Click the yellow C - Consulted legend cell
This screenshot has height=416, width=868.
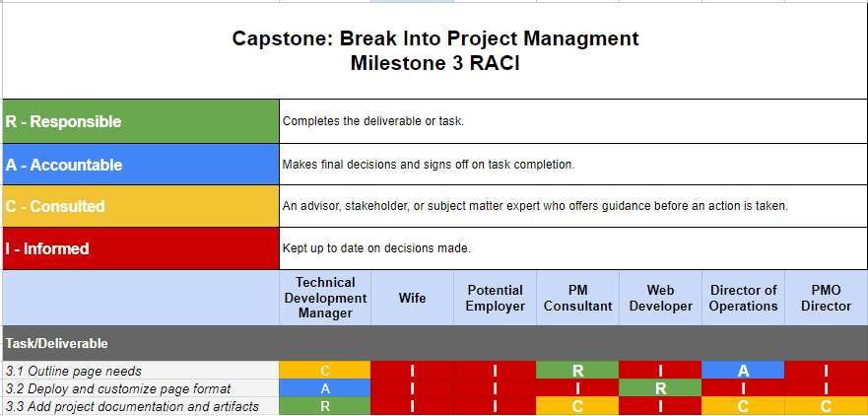(141, 207)
